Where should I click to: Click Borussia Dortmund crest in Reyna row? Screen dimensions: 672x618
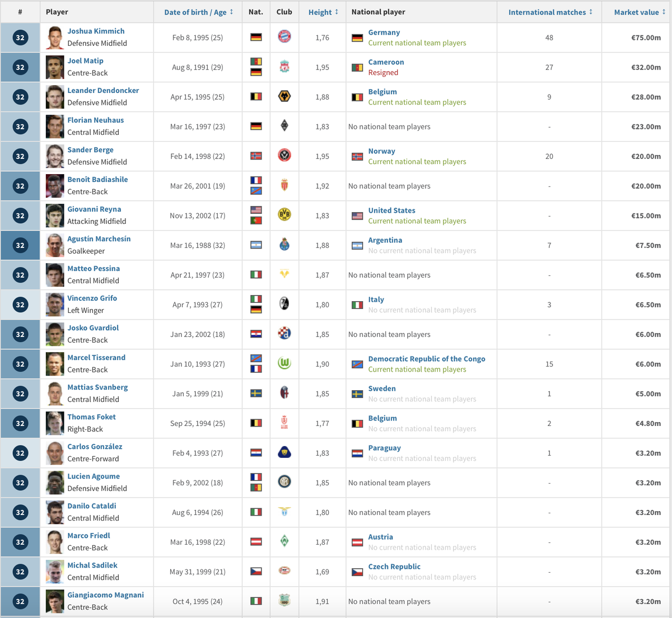(284, 215)
